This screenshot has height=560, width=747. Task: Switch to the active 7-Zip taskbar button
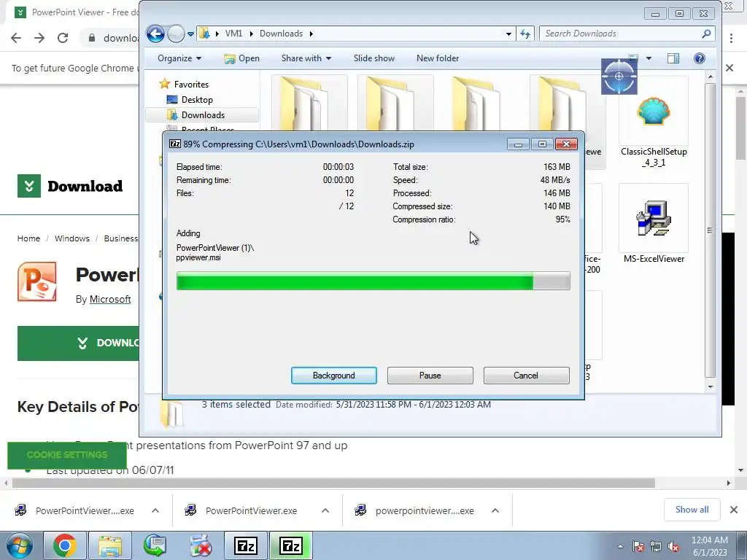[x=292, y=545]
